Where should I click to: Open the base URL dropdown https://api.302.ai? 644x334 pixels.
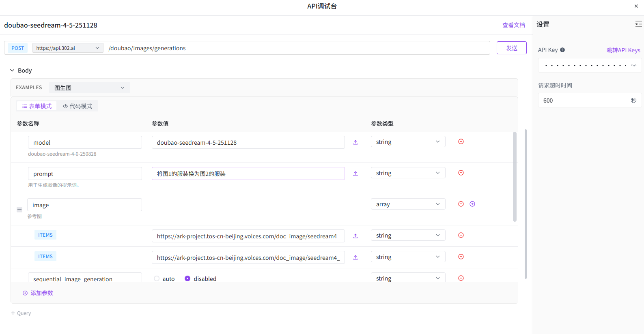pos(68,48)
